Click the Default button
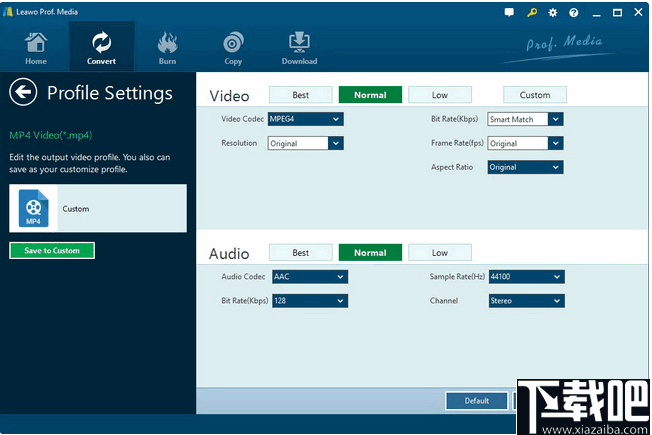652x435 pixels. tap(477, 400)
